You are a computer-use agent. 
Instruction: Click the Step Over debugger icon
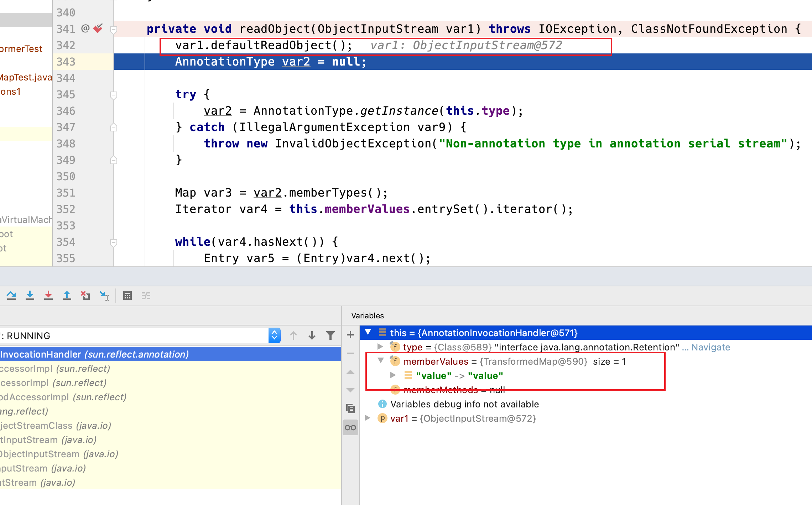(x=11, y=296)
